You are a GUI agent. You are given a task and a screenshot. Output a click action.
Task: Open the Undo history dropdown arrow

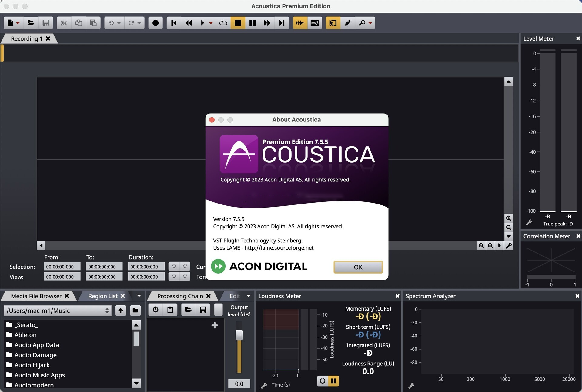point(119,23)
